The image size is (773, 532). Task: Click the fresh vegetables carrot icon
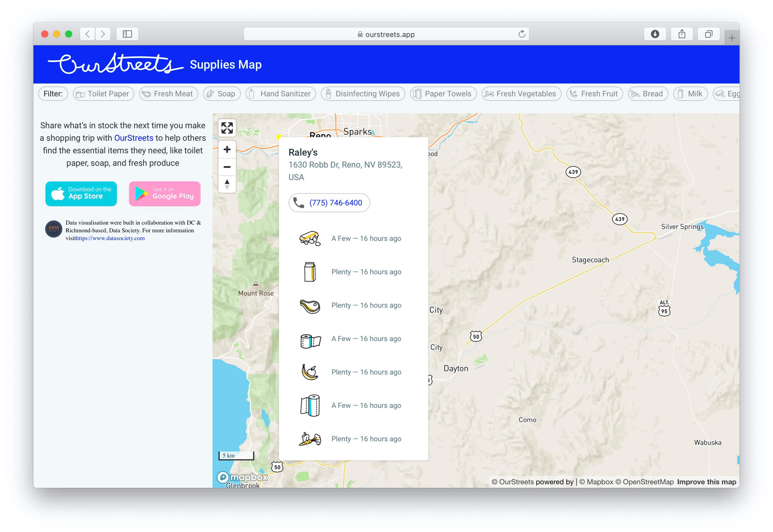[x=309, y=439]
